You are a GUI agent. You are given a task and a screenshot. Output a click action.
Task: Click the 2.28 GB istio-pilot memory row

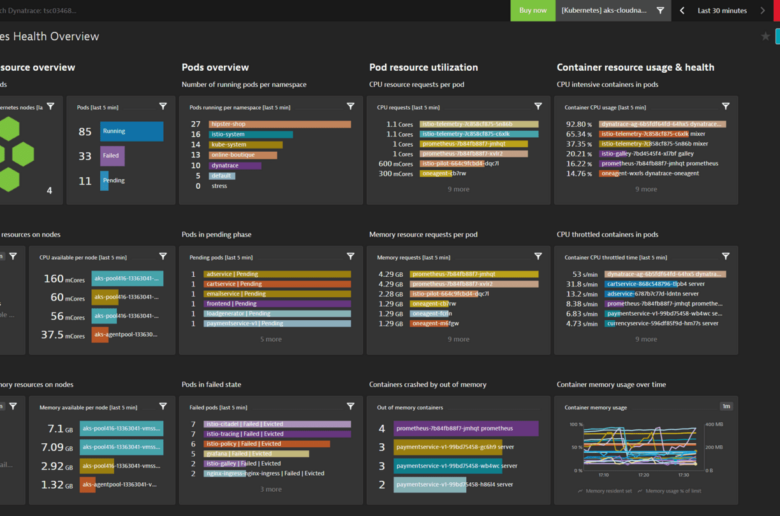458,294
